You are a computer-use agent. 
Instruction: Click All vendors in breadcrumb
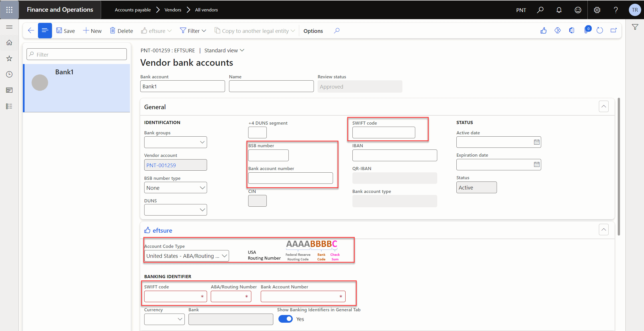click(206, 10)
